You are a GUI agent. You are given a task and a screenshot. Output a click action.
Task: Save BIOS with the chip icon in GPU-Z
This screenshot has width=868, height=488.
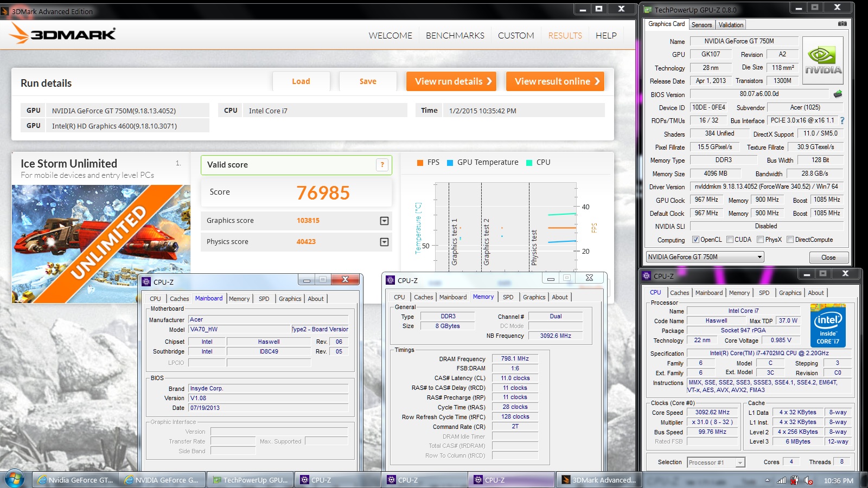pos(838,94)
